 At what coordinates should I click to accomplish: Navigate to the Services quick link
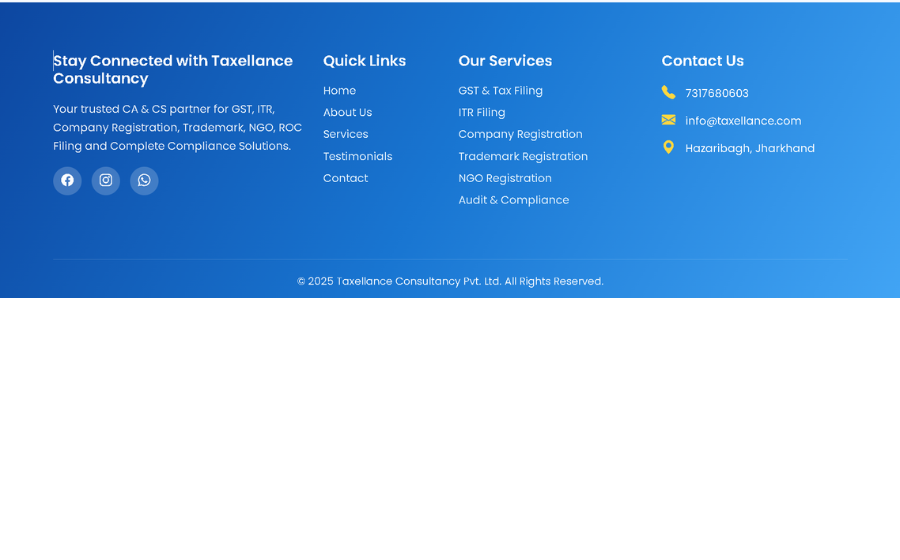click(345, 134)
